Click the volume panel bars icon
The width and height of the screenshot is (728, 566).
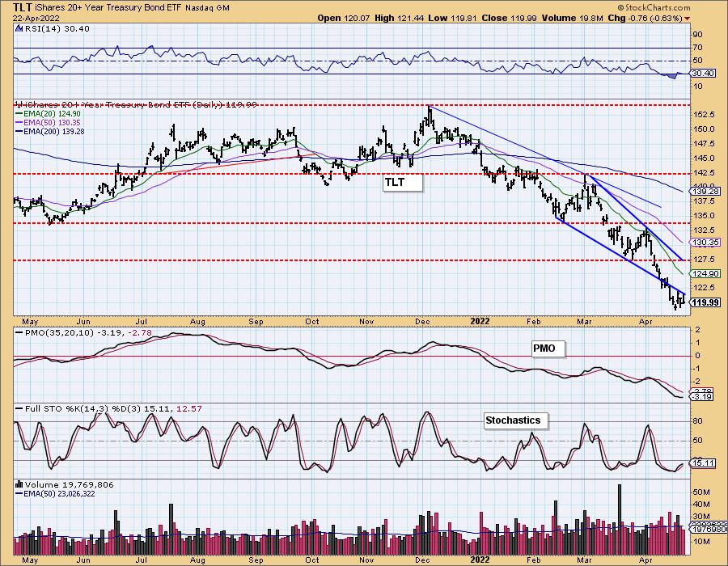point(19,484)
